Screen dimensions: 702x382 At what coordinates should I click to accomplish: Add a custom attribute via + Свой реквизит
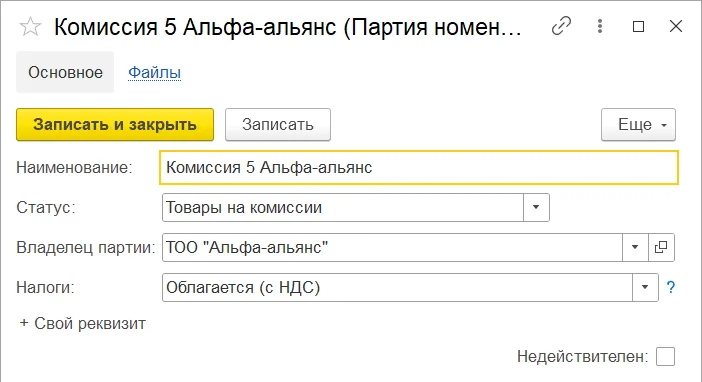[x=83, y=323]
